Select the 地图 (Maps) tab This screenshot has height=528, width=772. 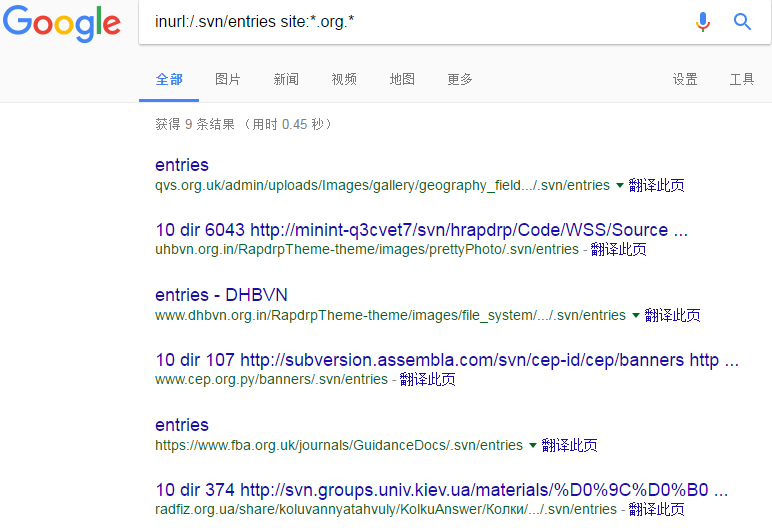pos(402,80)
